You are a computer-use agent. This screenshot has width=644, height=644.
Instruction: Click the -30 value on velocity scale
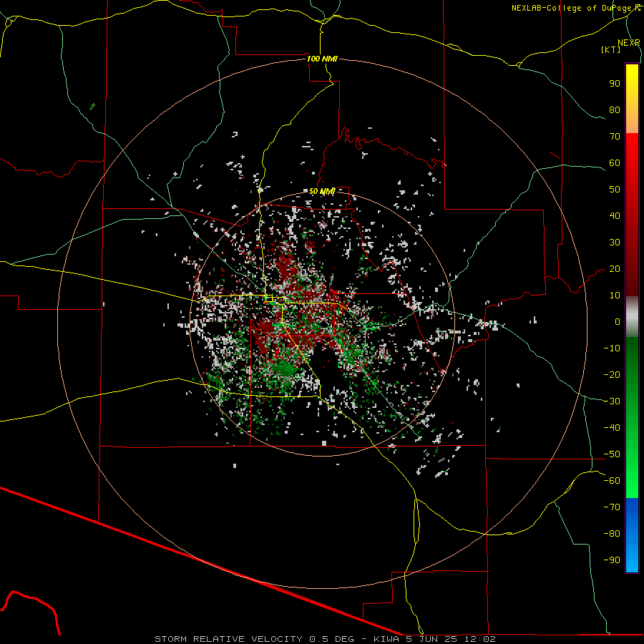[x=612, y=401]
